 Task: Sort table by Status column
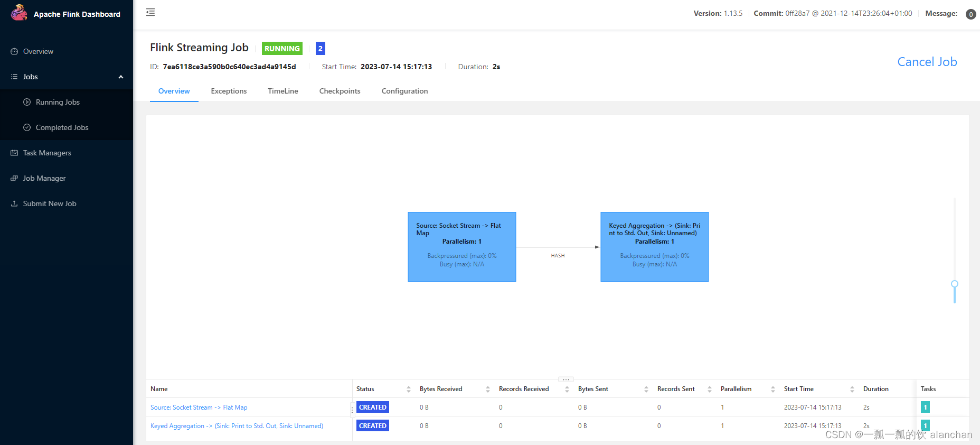(x=408, y=389)
